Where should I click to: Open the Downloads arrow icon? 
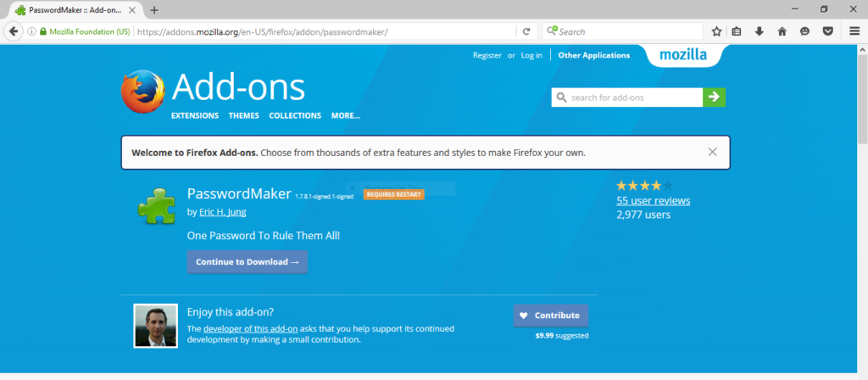[759, 31]
